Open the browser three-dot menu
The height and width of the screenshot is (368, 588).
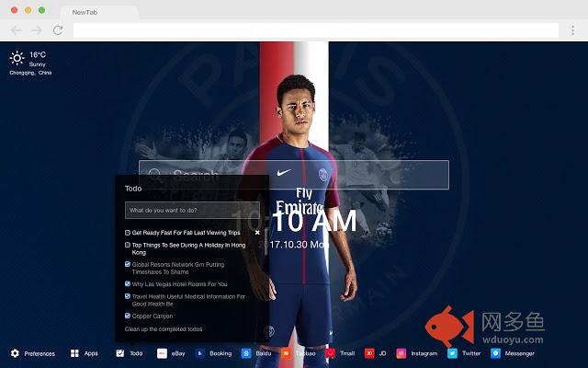click(x=572, y=30)
